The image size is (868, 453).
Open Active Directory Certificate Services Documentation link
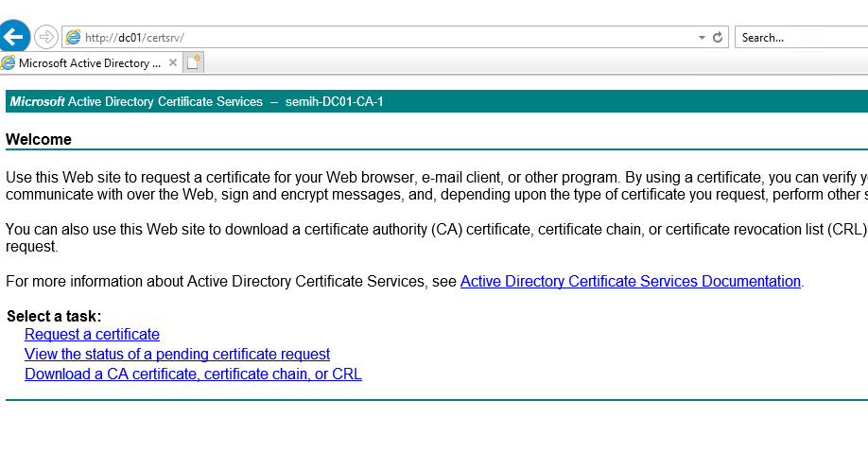(630, 281)
